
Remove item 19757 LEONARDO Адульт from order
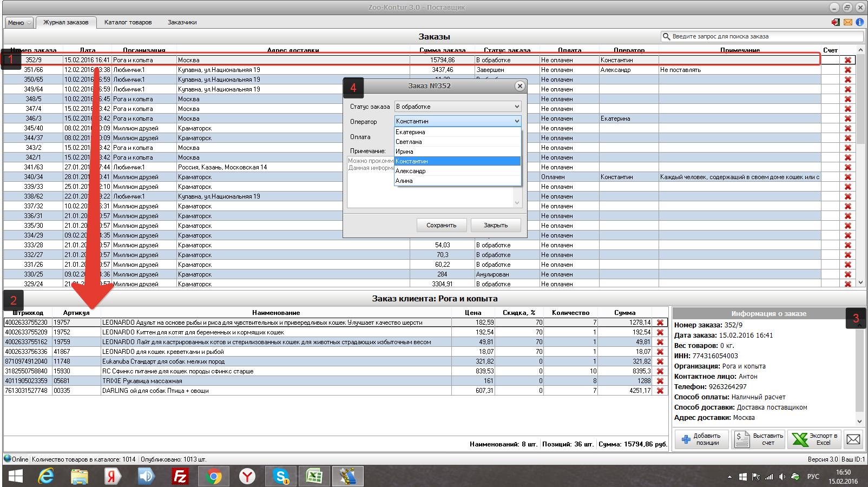click(x=660, y=323)
